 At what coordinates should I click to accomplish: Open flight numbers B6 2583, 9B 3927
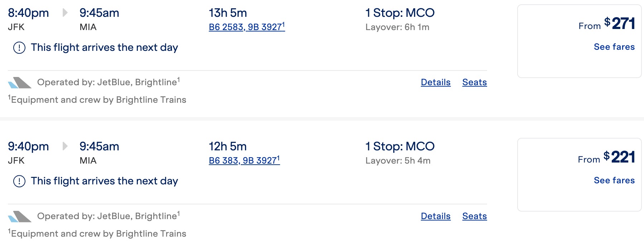pyautogui.click(x=247, y=27)
